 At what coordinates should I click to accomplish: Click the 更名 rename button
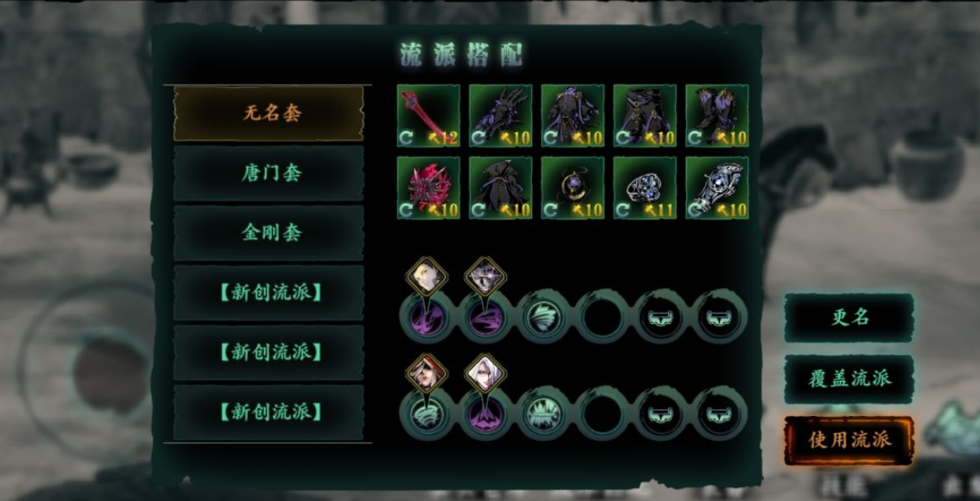pos(849,318)
